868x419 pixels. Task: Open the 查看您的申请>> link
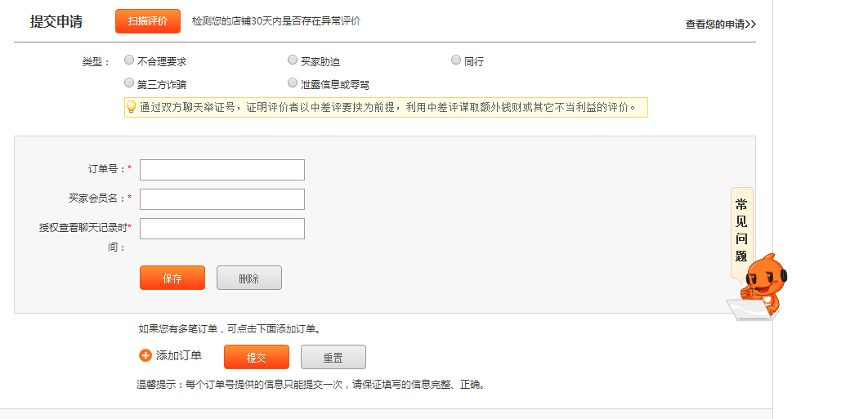[720, 25]
